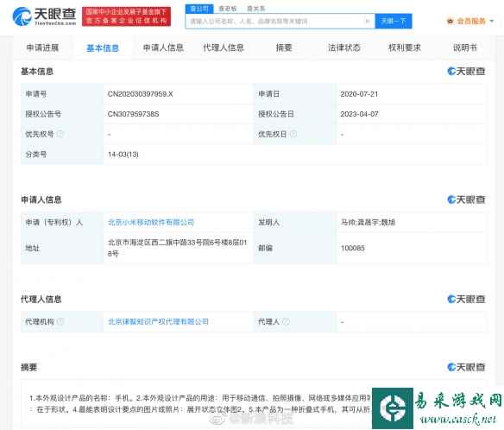This screenshot has width=504, height=430.
Task: Select application number CN202030397959.X
Action: 140,94
